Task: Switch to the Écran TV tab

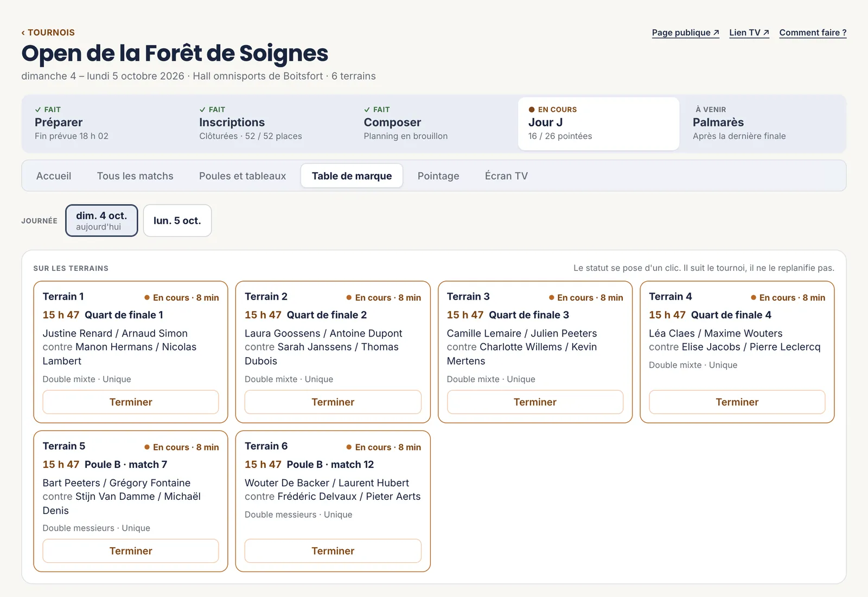Action: (506, 176)
